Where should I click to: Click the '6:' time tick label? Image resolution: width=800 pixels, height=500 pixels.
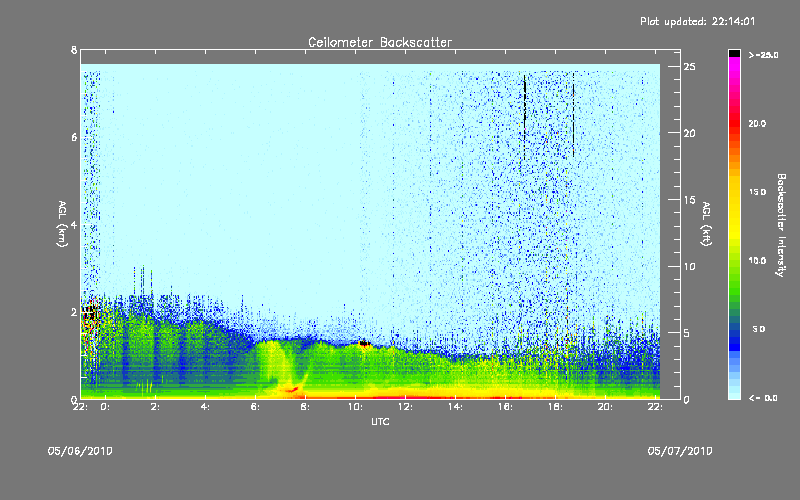(x=256, y=407)
